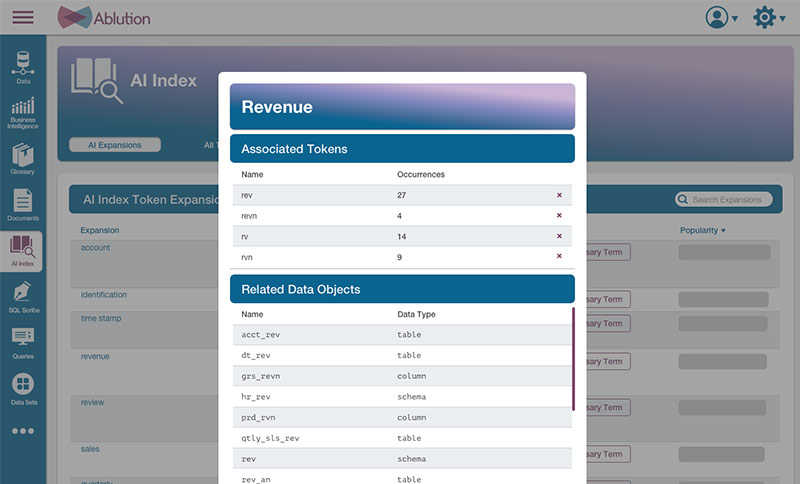Click the Related Data Objects section header

(x=402, y=289)
